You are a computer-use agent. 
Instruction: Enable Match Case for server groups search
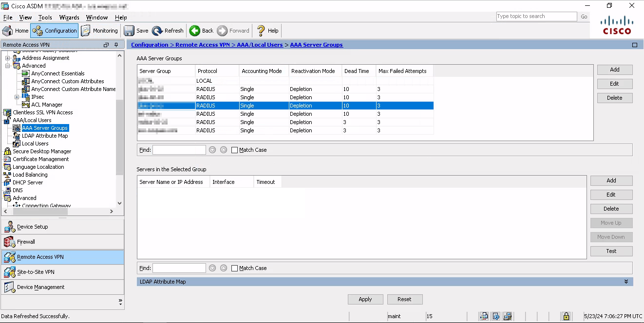tap(235, 150)
